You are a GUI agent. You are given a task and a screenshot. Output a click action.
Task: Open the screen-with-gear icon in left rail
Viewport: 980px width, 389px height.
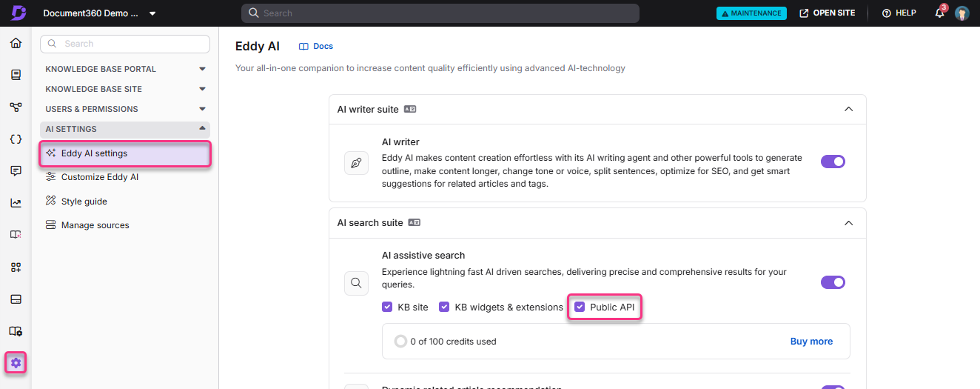[x=16, y=330]
